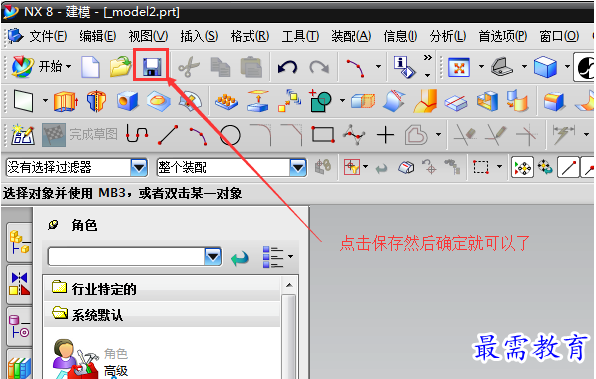Select the Studio Spline tool
596x379 pixels.
point(354,135)
